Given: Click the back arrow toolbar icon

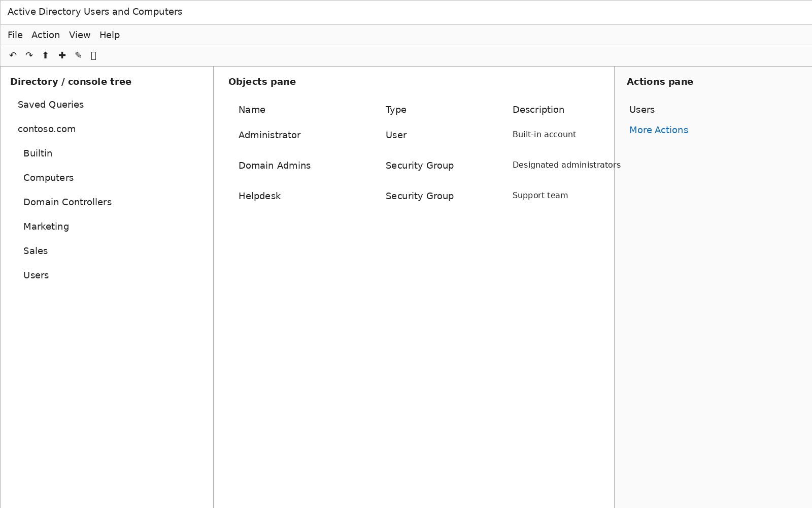Looking at the screenshot, I should pyautogui.click(x=13, y=55).
